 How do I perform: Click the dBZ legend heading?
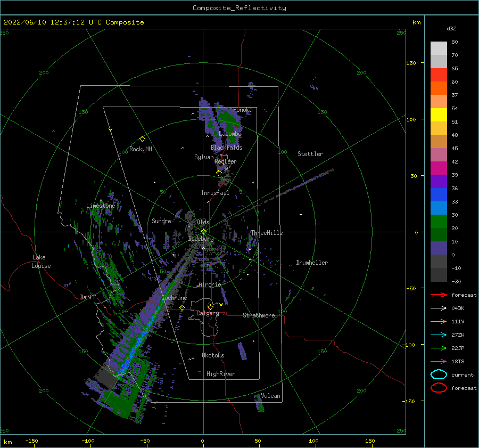(451, 28)
